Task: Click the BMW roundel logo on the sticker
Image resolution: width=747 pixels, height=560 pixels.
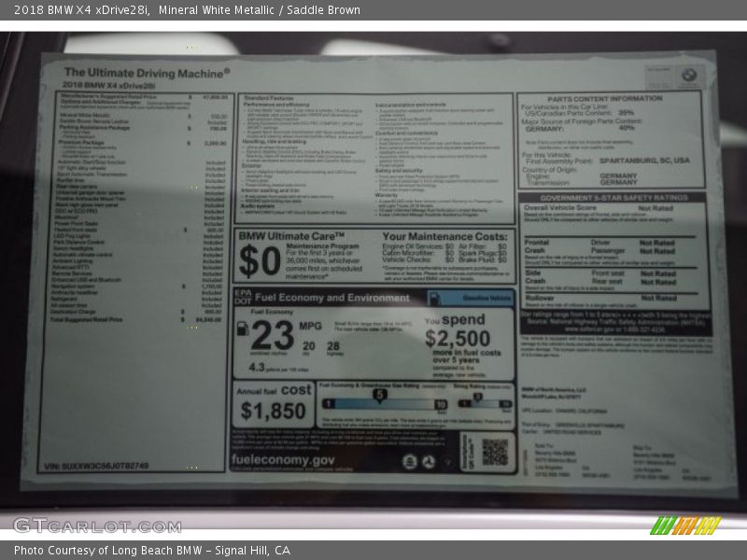Action: pyautogui.click(x=688, y=74)
